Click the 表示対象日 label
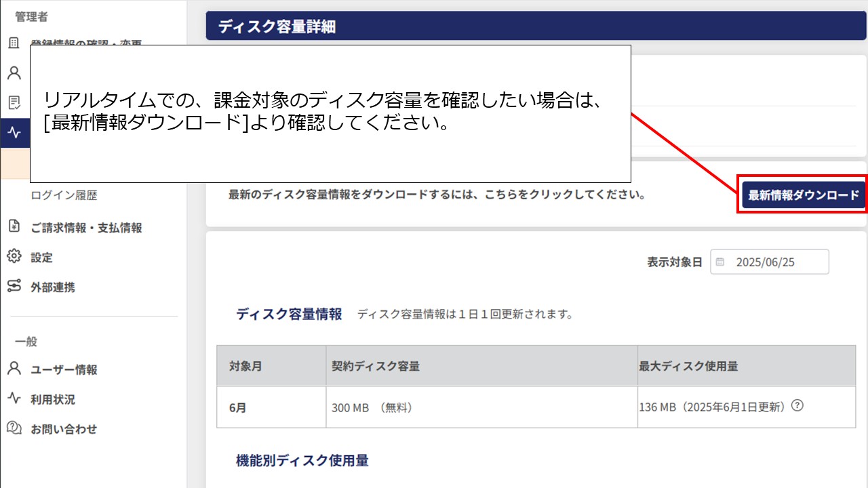 [675, 262]
